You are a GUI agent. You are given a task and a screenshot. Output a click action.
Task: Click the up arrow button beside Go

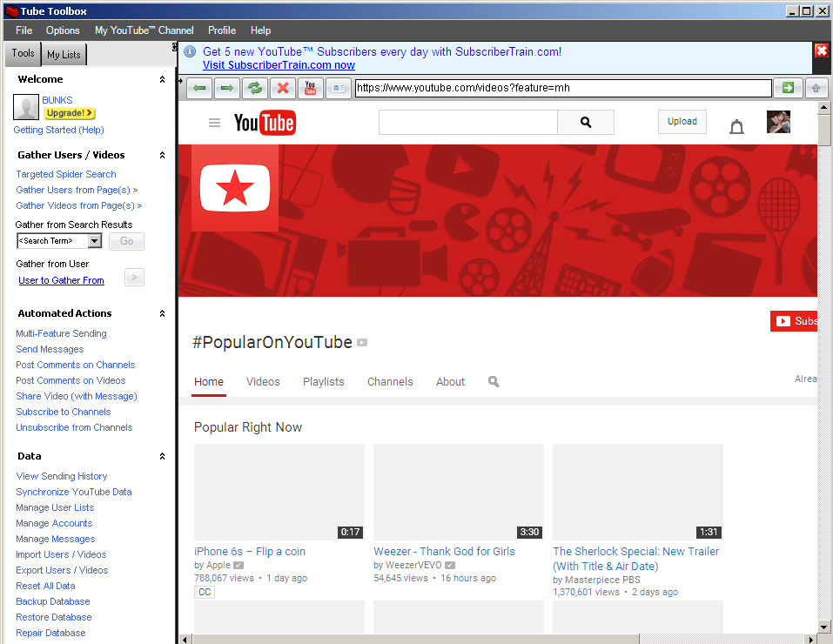(x=816, y=88)
